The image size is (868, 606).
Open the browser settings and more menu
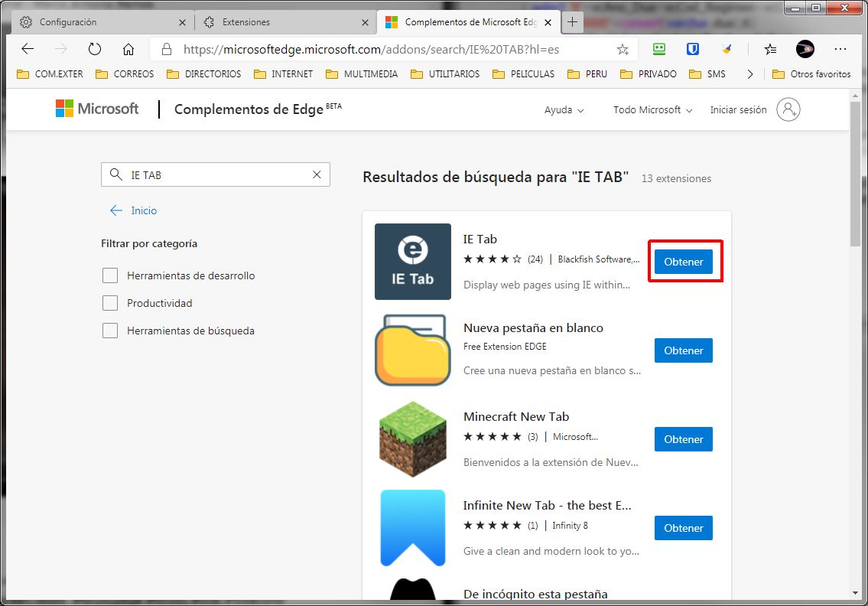coord(840,49)
